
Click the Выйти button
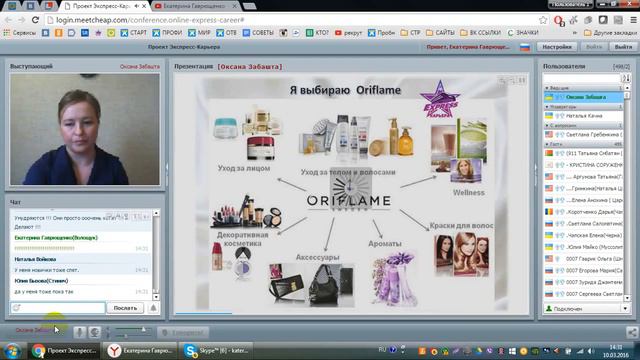[623, 47]
